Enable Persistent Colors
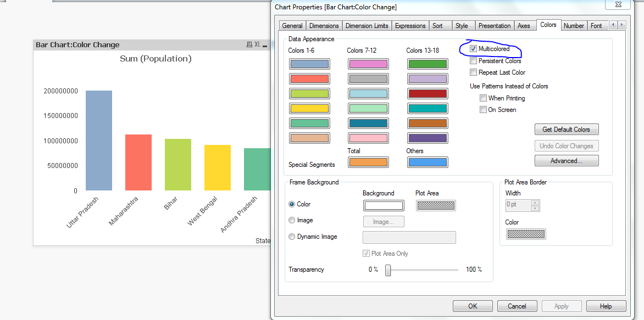The height and width of the screenshot is (320, 644). pyautogui.click(x=473, y=60)
